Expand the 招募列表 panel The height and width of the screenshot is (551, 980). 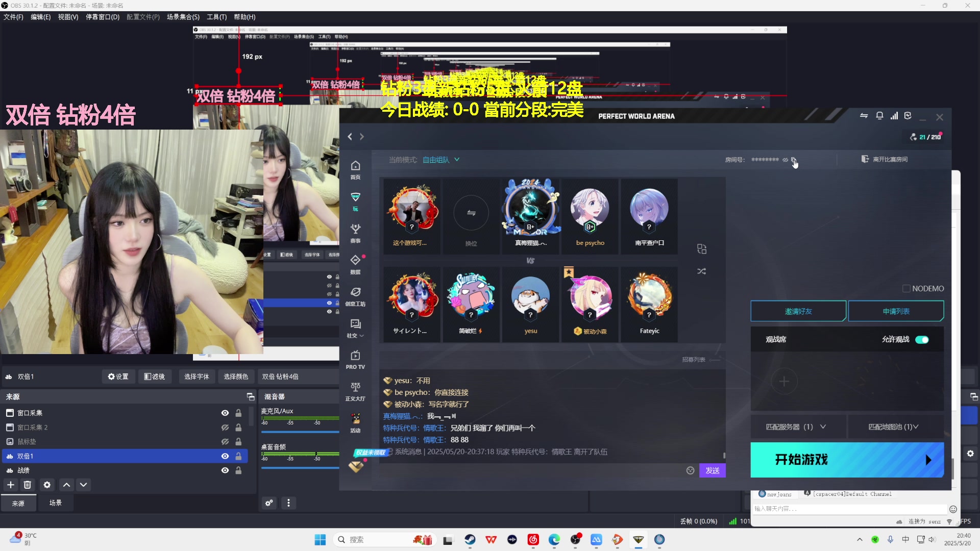(x=700, y=360)
